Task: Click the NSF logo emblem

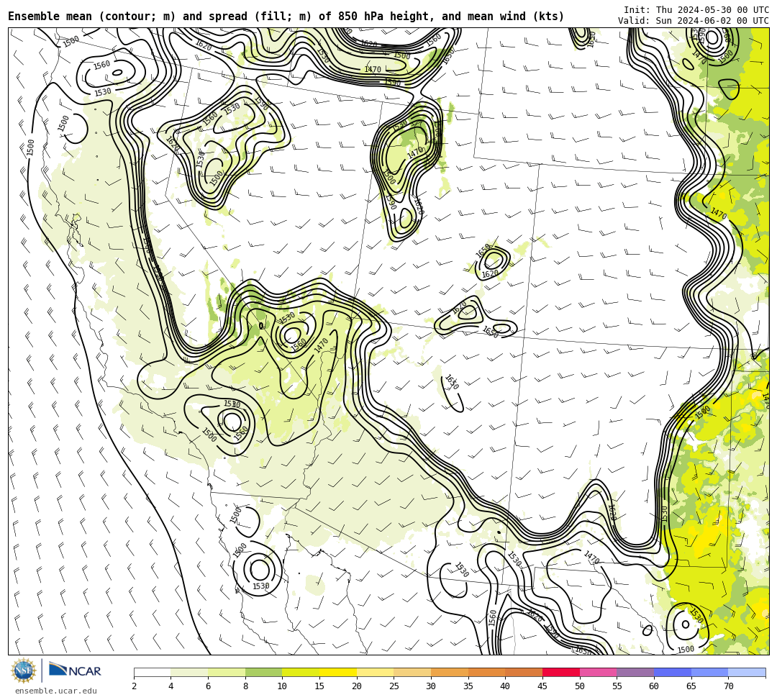Action: (x=23, y=671)
